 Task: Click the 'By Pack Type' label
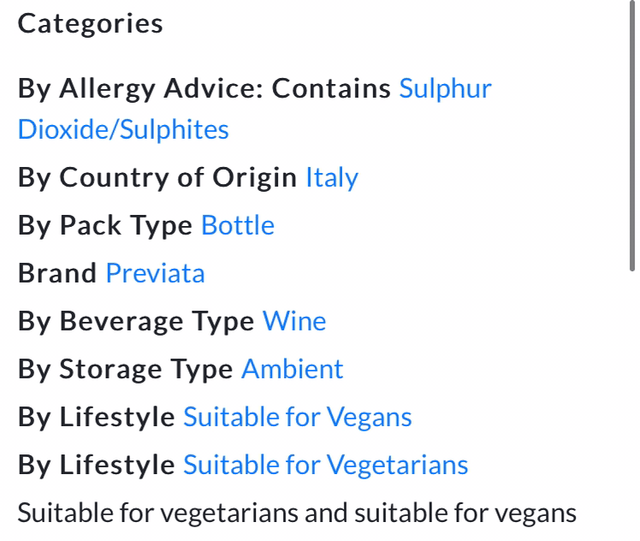click(x=105, y=226)
